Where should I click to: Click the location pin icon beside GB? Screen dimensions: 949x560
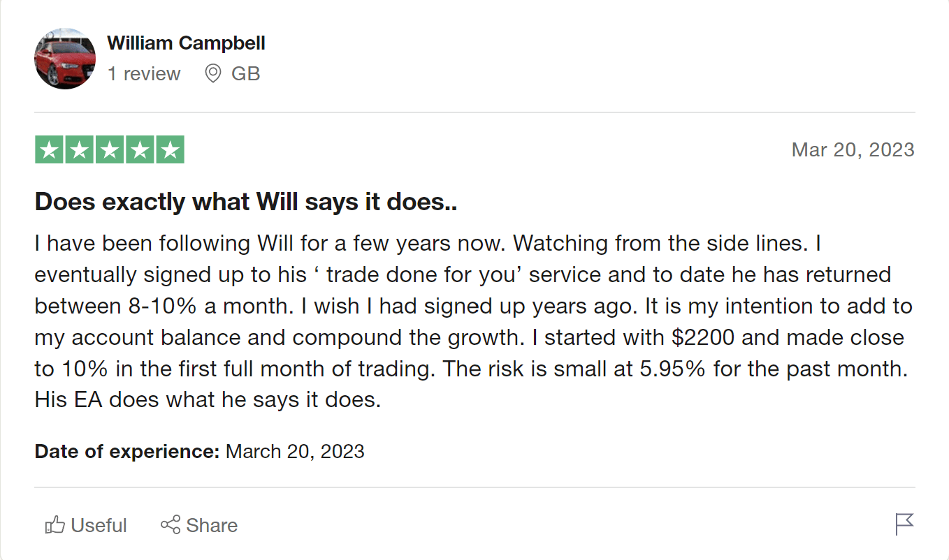pos(213,73)
